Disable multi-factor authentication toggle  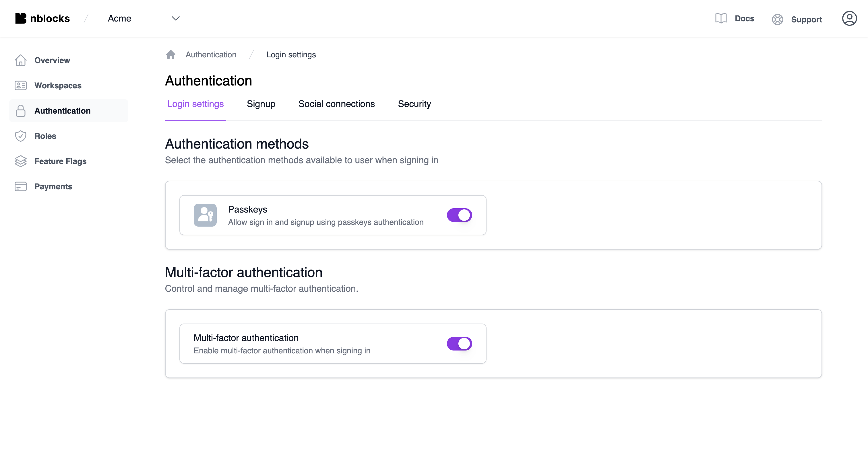460,343
